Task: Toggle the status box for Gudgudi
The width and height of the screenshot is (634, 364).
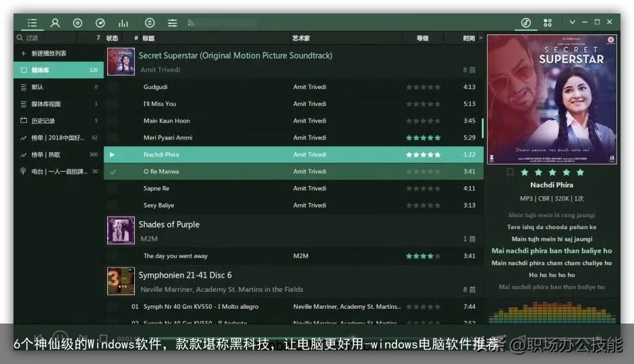Action: [113, 87]
